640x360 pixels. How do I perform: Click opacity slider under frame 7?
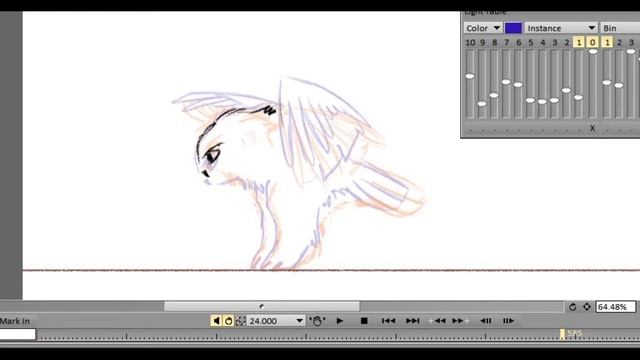506,84
